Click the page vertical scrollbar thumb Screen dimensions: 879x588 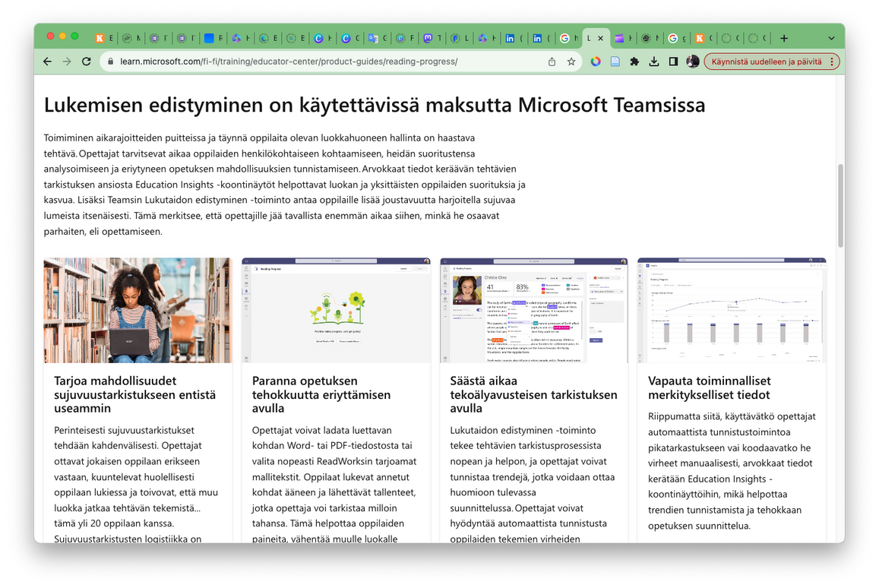[x=840, y=205]
